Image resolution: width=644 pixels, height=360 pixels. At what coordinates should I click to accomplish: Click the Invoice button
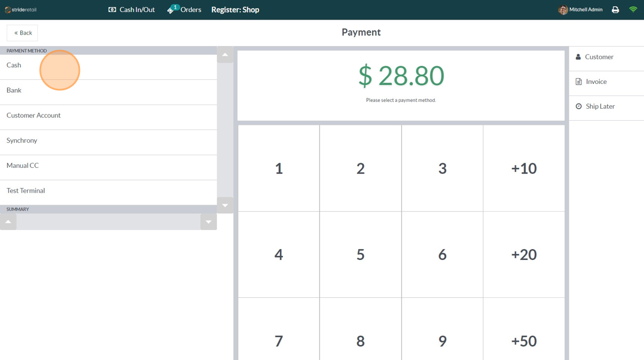tap(607, 83)
